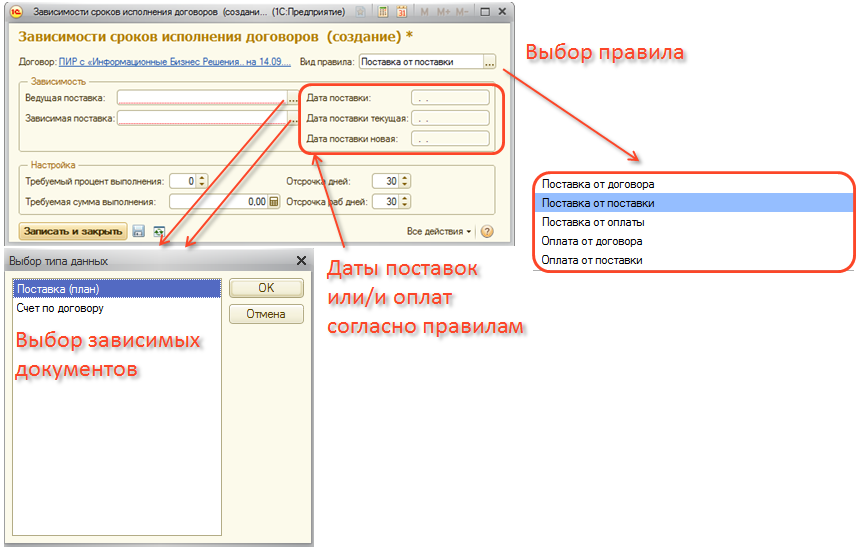858x549 pixels.
Task: Open Ведущая поставка selection ellipsis button
Action: (x=292, y=98)
